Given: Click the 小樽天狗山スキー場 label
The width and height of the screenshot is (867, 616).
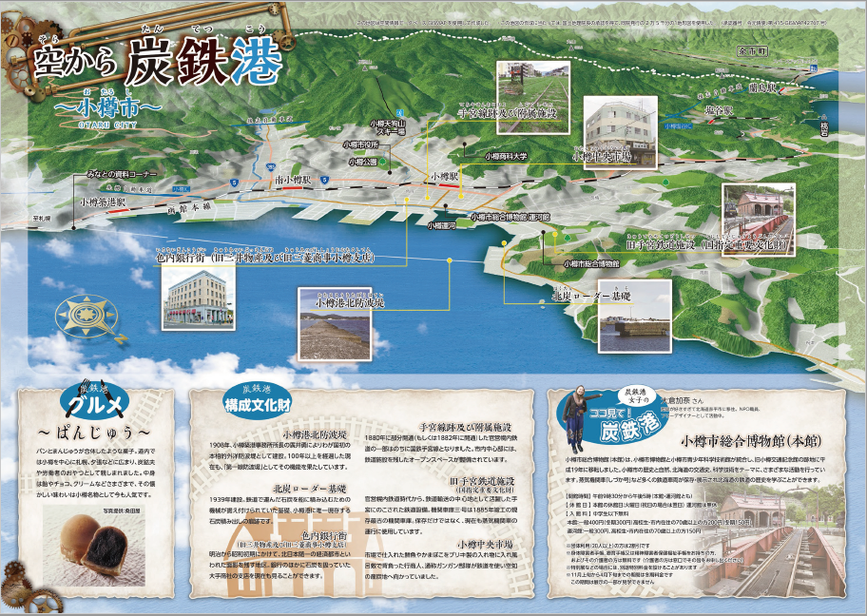Looking at the screenshot, I should (x=388, y=127).
